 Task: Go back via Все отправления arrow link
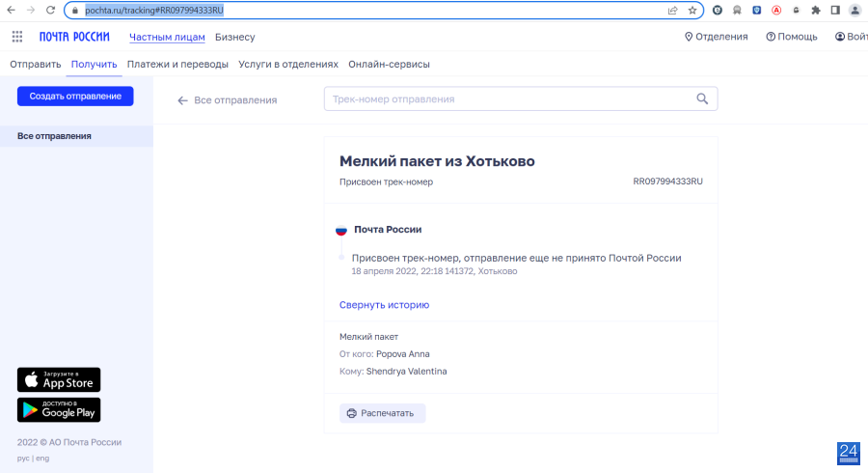(227, 100)
